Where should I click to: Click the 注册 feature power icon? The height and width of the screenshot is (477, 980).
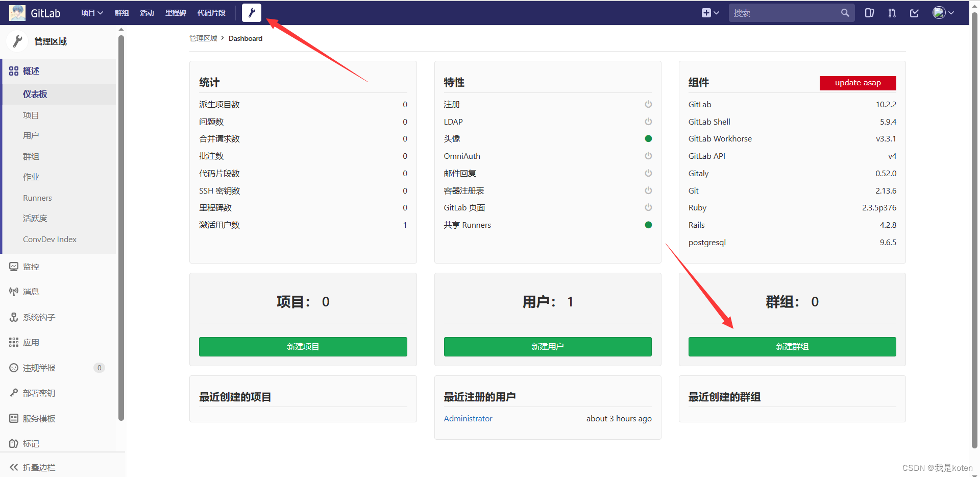pos(648,104)
